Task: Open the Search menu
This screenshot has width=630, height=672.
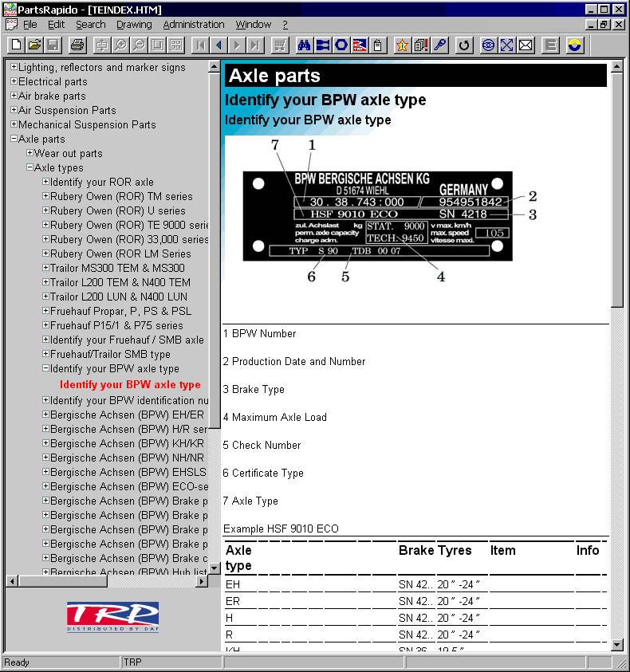Action: 90,25
